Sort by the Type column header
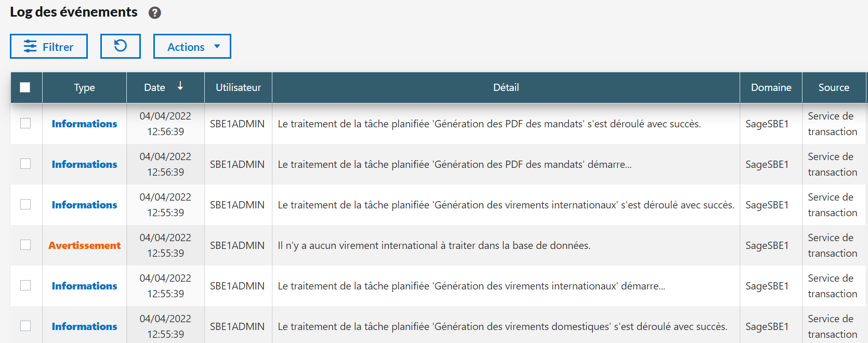Viewport: 868px width, 343px height. pos(84,87)
